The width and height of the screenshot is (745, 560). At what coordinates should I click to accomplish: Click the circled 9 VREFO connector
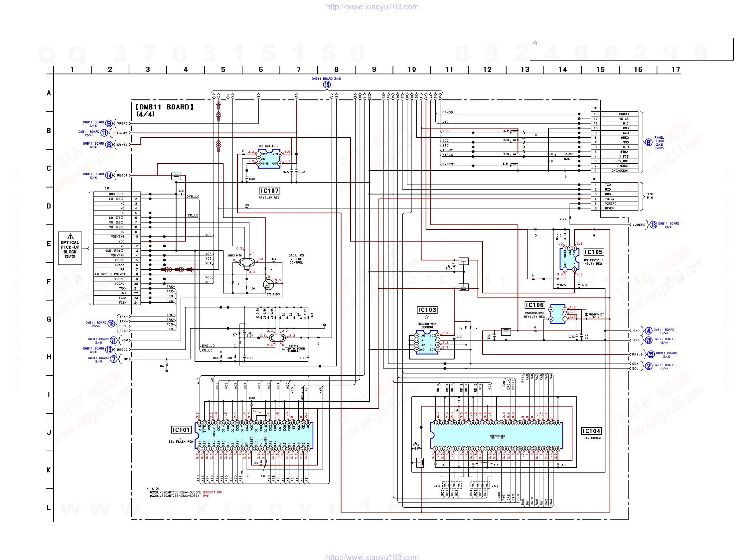click(x=109, y=124)
